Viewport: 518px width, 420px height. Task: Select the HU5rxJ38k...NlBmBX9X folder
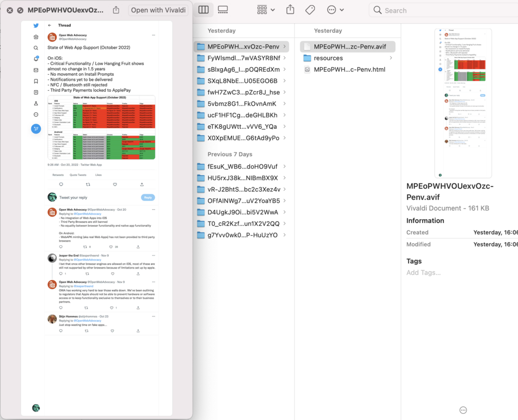[x=242, y=178]
